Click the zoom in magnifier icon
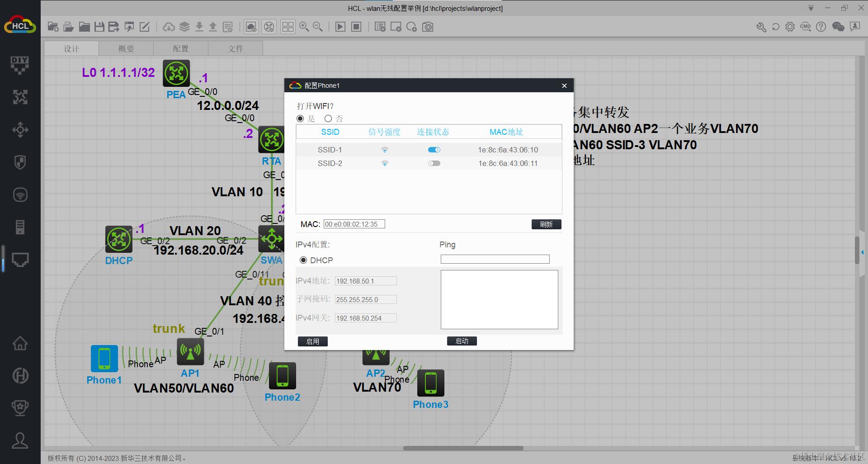The height and width of the screenshot is (464, 868). [x=304, y=27]
